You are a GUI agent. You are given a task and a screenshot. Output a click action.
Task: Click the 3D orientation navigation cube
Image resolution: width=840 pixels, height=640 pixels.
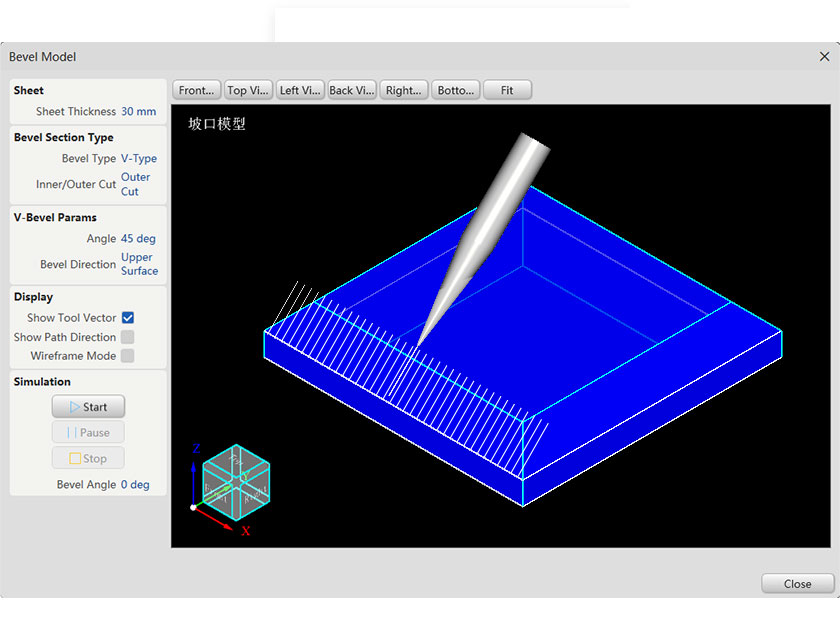[x=236, y=483]
